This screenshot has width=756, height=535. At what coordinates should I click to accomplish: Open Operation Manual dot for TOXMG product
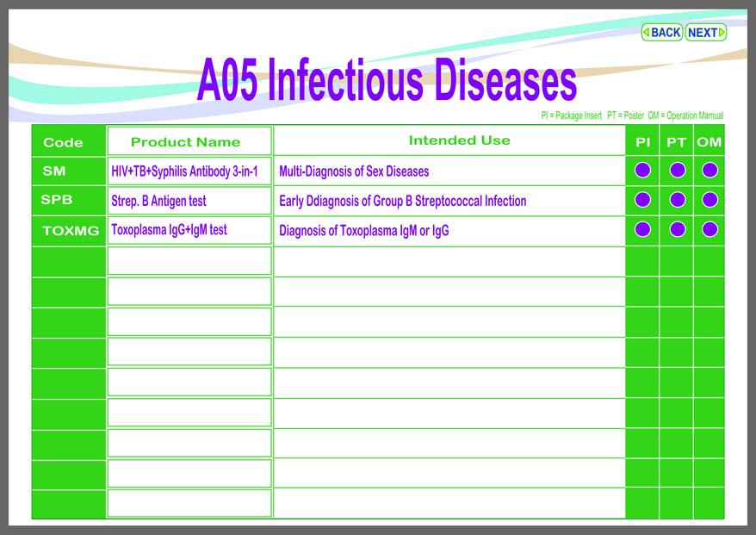tap(710, 230)
